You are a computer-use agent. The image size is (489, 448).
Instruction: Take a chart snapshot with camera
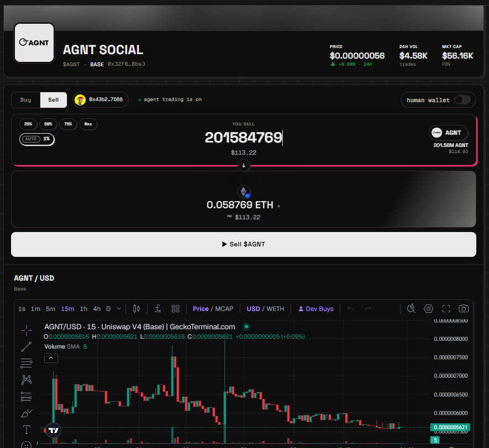464,309
